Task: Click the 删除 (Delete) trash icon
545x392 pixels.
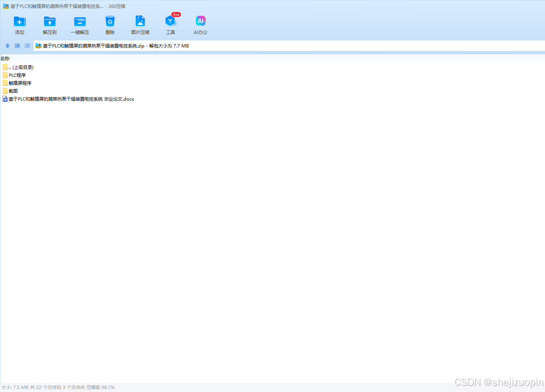Action: pyautogui.click(x=110, y=21)
